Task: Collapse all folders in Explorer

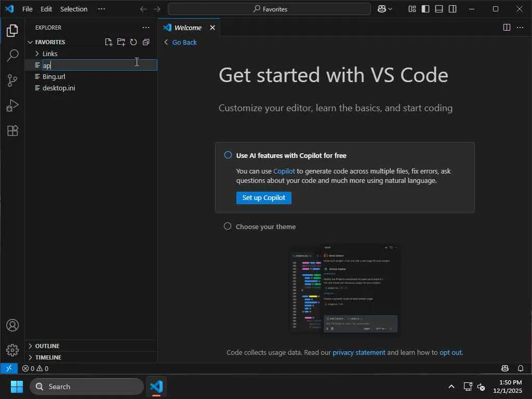Action: [x=146, y=42]
